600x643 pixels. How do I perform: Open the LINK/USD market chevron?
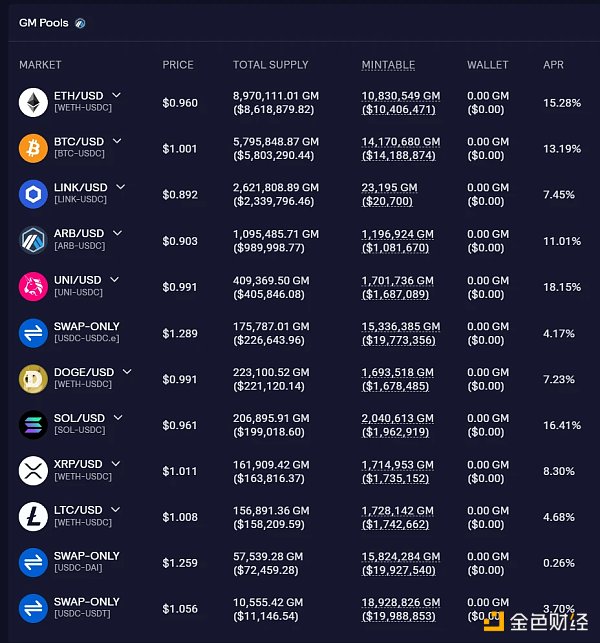pyautogui.click(x=120, y=187)
